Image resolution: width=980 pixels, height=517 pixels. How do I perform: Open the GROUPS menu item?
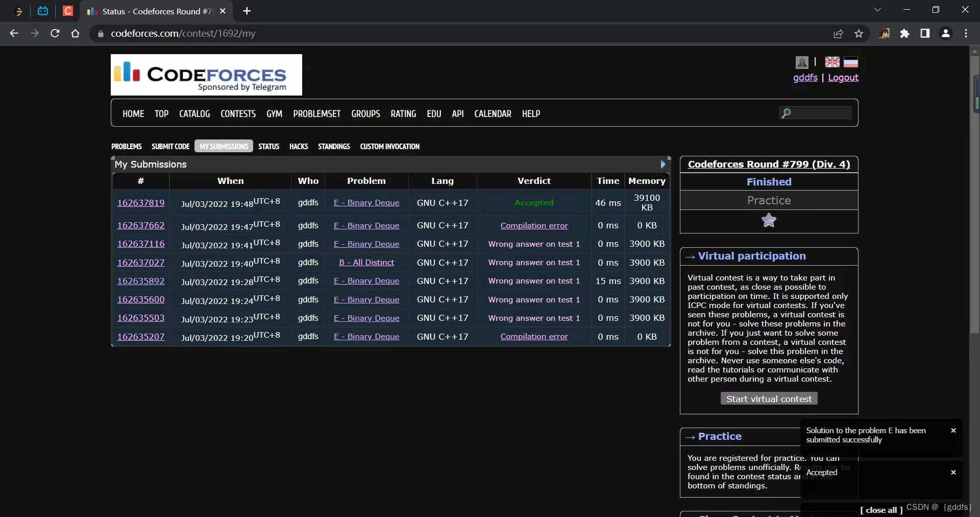point(365,113)
